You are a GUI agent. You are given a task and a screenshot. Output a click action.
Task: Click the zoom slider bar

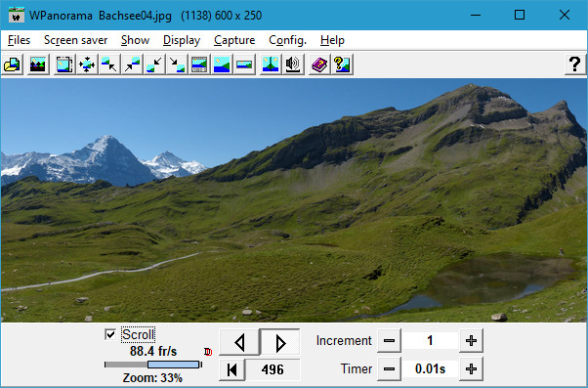click(153, 365)
